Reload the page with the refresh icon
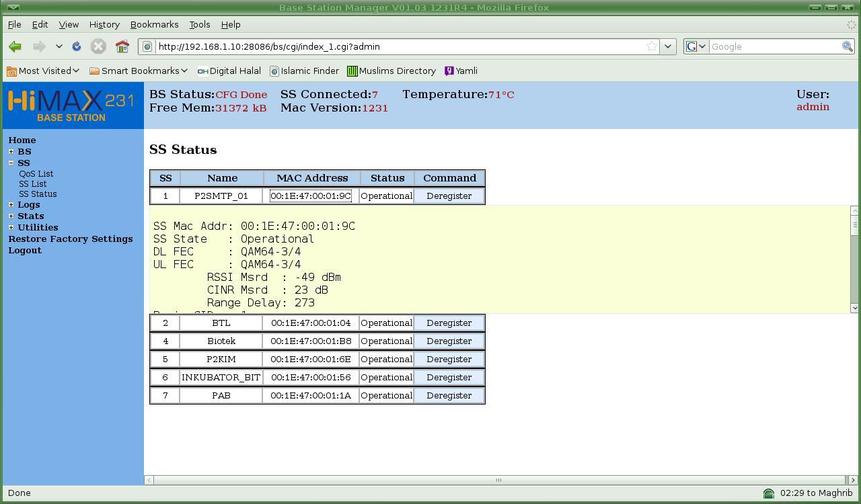Image resolution: width=861 pixels, height=504 pixels. tap(77, 46)
